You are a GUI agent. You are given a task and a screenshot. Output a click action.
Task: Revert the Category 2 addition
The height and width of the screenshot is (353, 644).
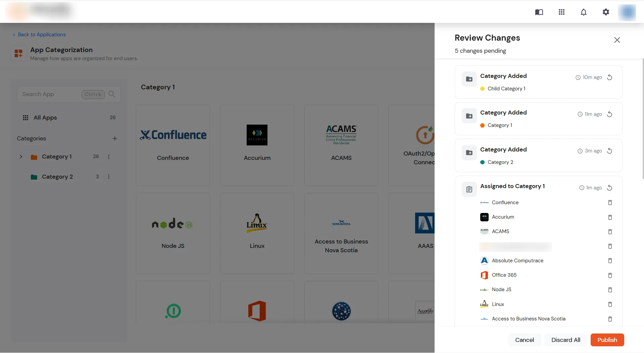(x=610, y=151)
